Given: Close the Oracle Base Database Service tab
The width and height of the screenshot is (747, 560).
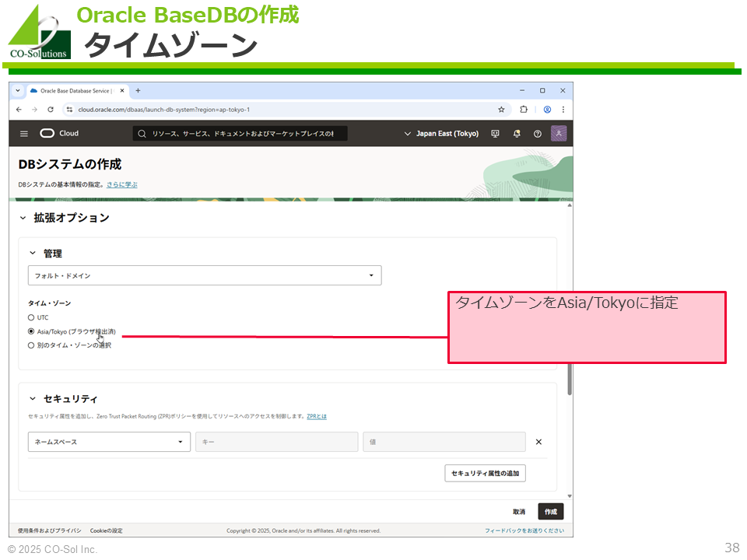Looking at the screenshot, I should [x=122, y=90].
